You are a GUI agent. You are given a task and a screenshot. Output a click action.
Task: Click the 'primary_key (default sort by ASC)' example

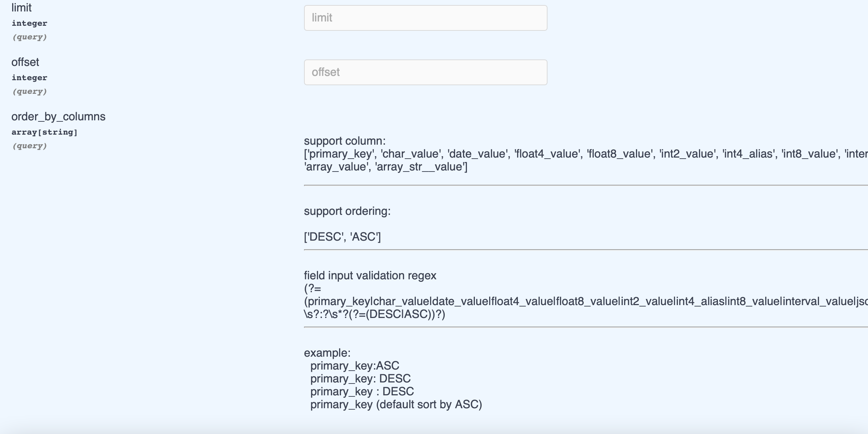coord(396,404)
